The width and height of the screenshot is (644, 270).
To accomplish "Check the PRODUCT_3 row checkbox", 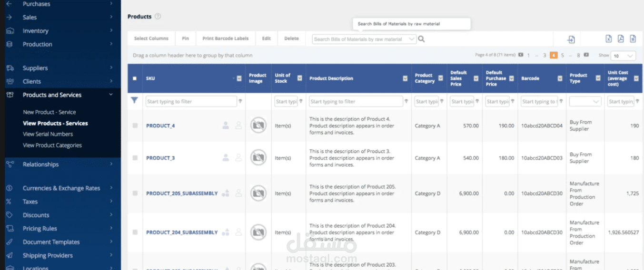I will click(135, 158).
